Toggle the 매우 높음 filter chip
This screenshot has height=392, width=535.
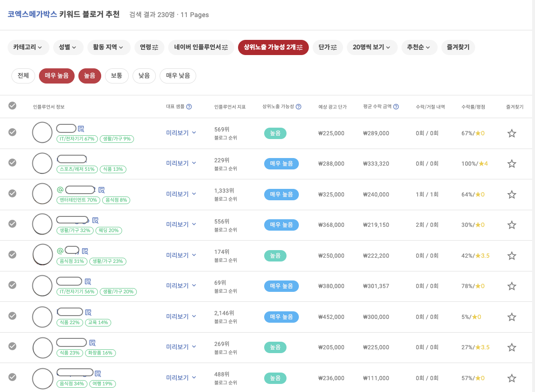coord(57,75)
